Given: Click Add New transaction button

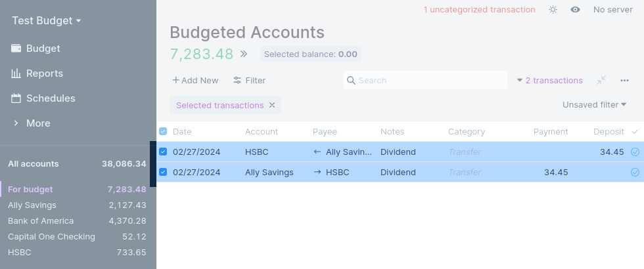Looking at the screenshot, I should pyautogui.click(x=195, y=80).
